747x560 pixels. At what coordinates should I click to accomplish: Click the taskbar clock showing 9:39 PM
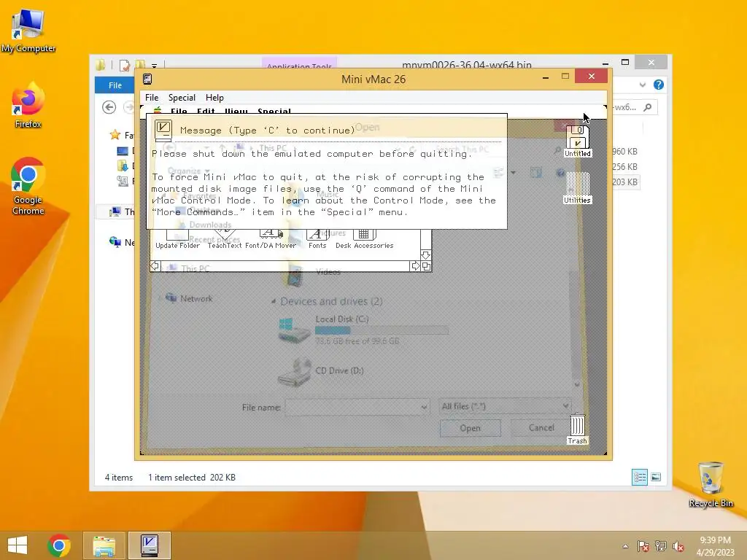coord(715,546)
